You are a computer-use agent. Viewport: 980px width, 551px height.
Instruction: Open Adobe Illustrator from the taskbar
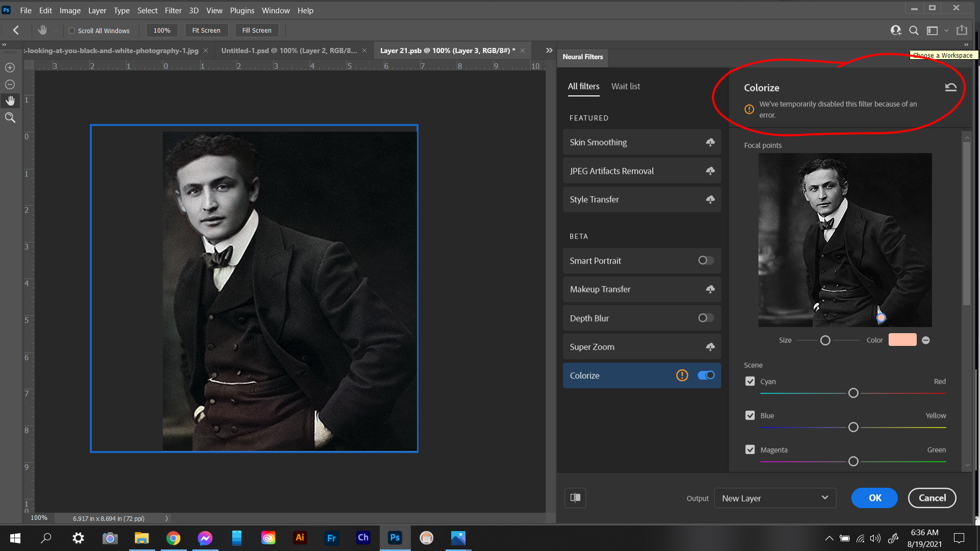300,538
